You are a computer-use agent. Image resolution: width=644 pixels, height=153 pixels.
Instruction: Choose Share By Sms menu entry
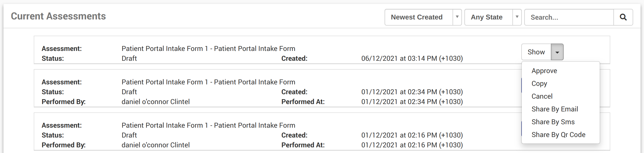[553, 122]
